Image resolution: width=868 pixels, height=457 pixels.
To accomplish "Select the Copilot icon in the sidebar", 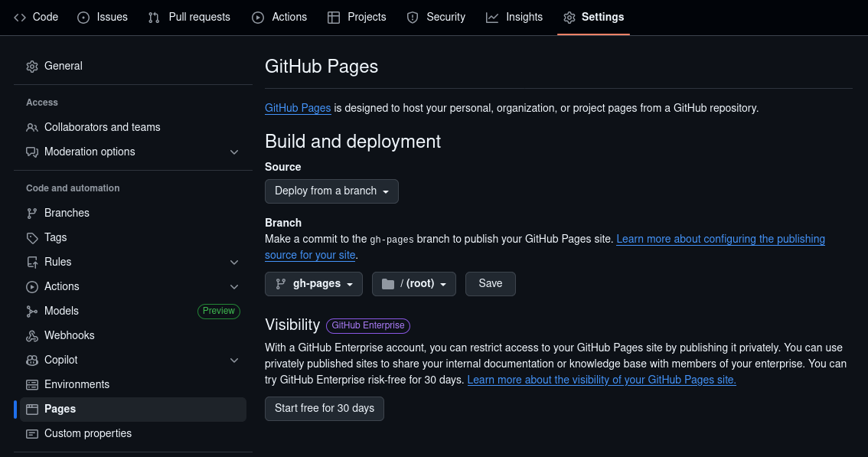I will click(x=32, y=360).
